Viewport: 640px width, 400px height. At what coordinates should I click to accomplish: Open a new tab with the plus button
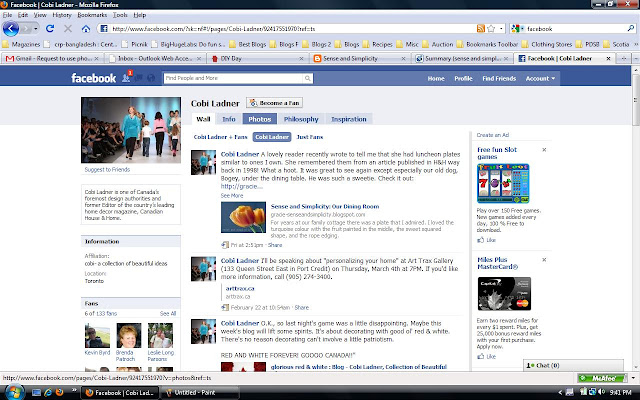[624, 58]
